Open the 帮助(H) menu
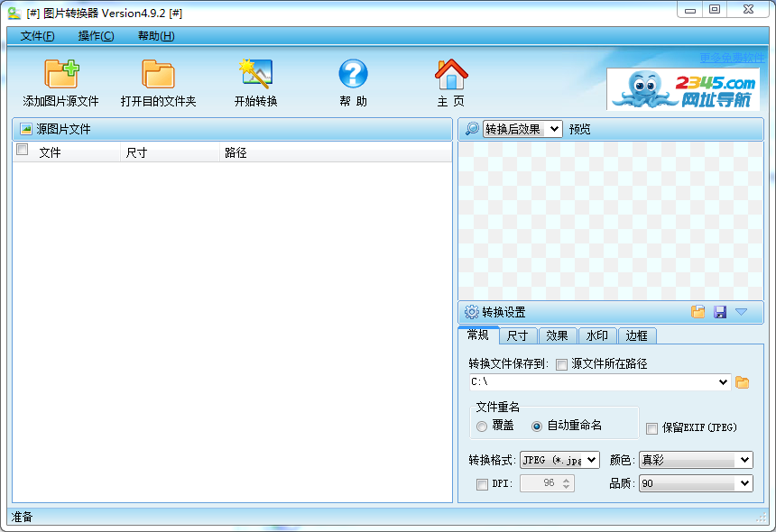Screen dimensions: 776x532 156,35
